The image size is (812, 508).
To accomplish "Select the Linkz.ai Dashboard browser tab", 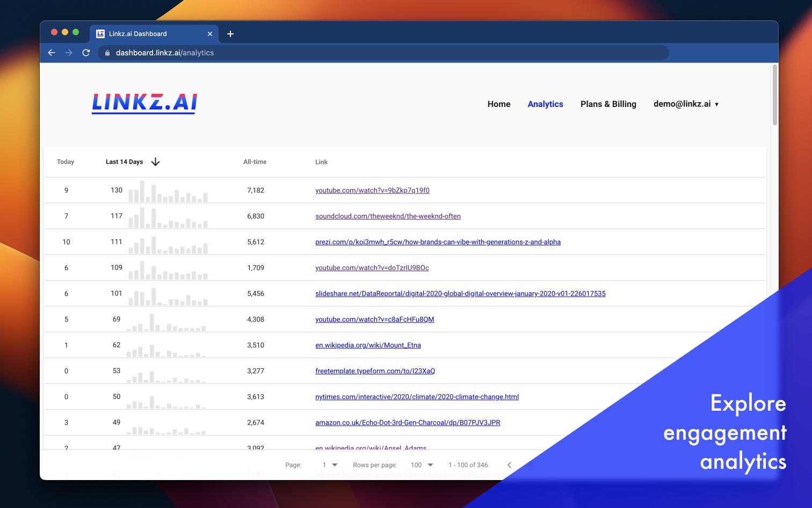I will [154, 34].
